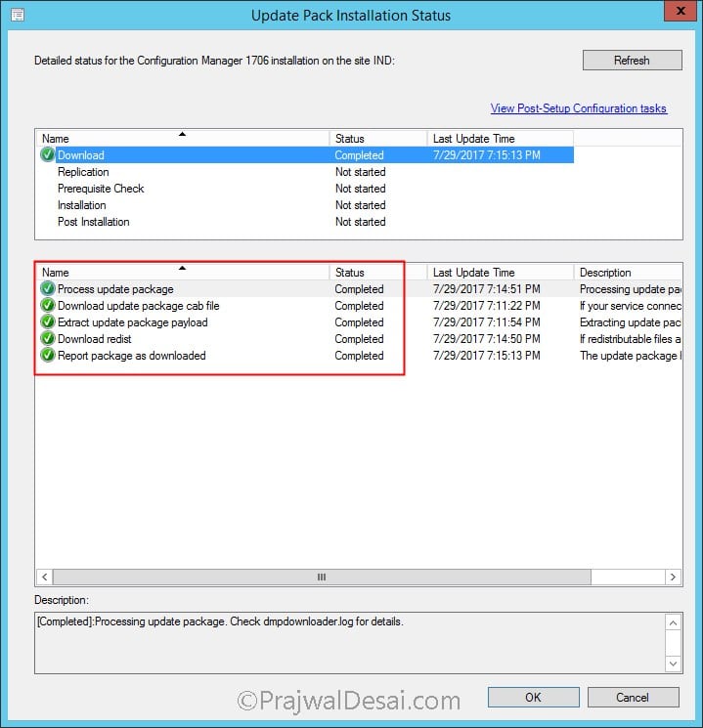This screenshot has height=728, width=703.
Task: Click the 7/29/2017 7:14:51 PM time cell
Action: (487, 289)
